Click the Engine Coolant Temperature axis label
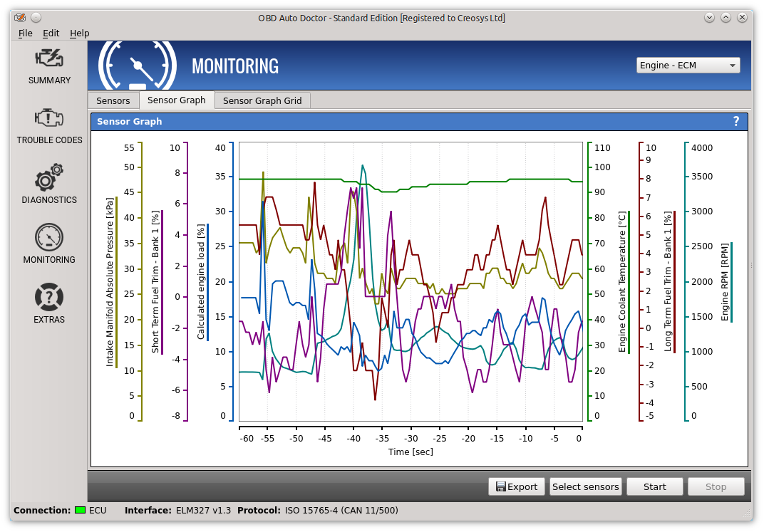This screenshot has height=532, width=764. (x=622, y=282)
